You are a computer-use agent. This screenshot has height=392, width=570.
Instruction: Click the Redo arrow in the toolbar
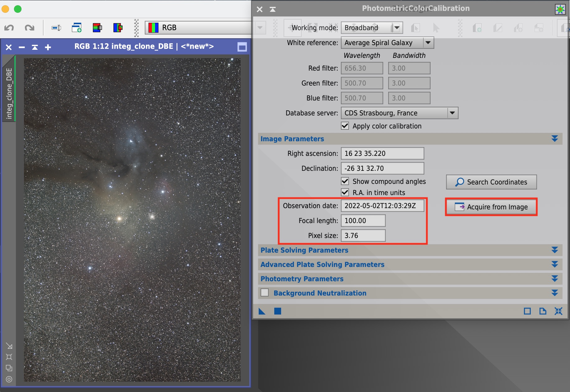coord(29,28)
